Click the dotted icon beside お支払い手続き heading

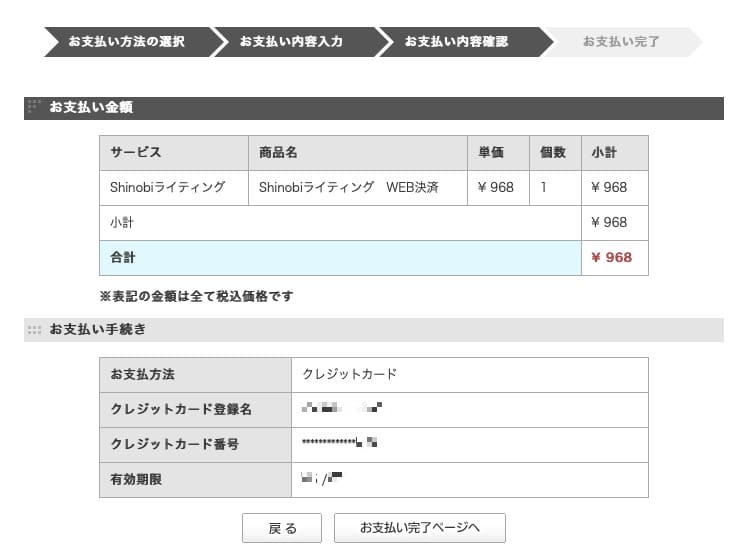35,329
